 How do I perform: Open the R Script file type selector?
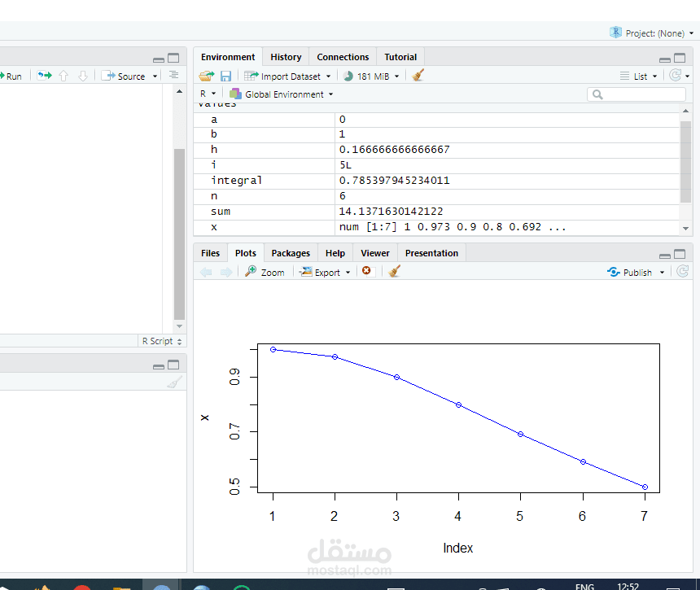point(162,341)
